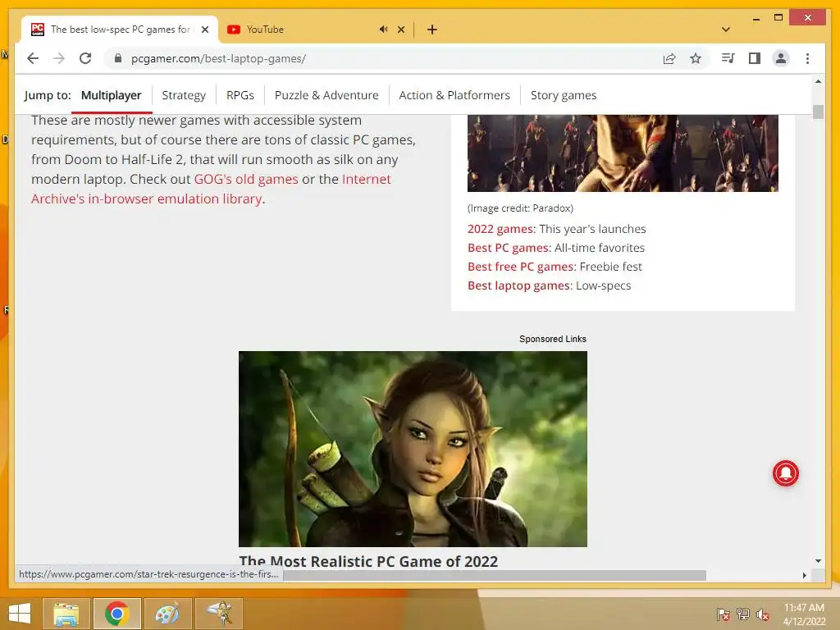The width and height of the screenshot is (840, 630).
Task: Open the GOG's old games link
Action: click(x=246, y=179)
